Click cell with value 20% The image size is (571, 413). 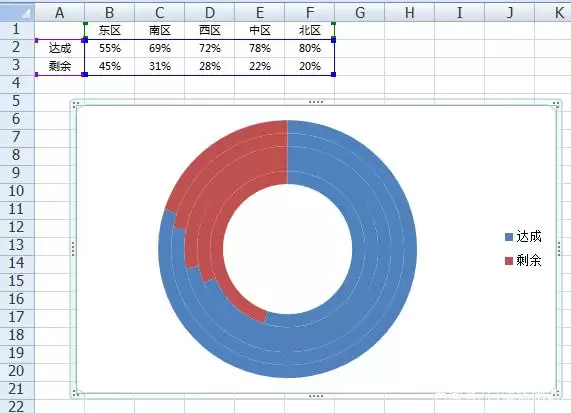click(x=310, y=66)
